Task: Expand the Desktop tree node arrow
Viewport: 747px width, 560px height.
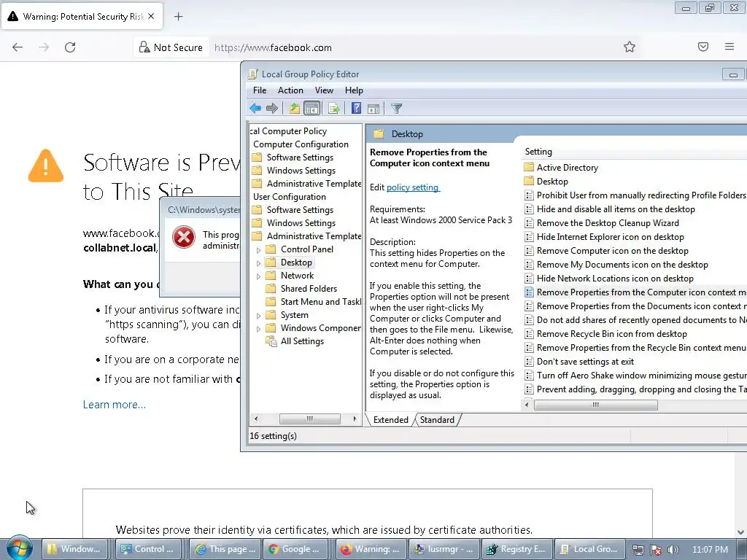Action: 259,262
